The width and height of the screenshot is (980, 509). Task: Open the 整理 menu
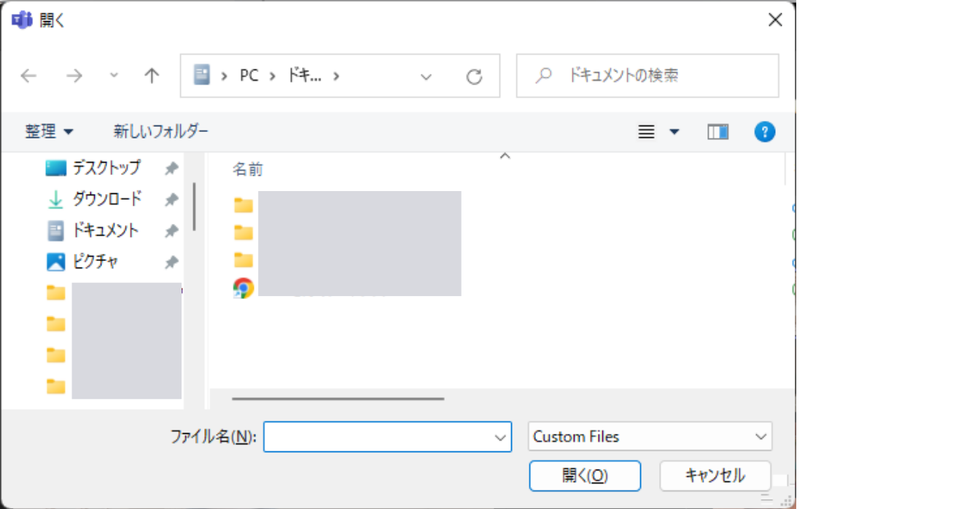pos(49,132)
